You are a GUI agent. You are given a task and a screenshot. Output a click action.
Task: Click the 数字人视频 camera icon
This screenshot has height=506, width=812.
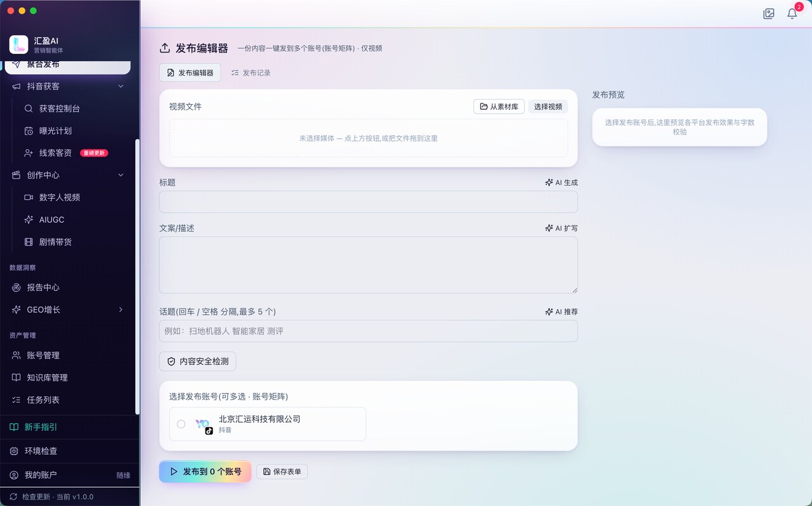click(29, 197)
